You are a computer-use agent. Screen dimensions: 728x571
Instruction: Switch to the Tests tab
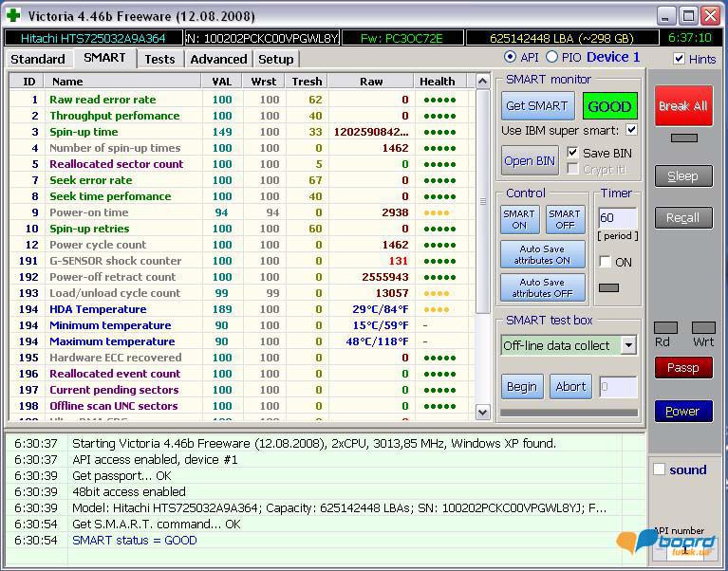tap(159, 59)
